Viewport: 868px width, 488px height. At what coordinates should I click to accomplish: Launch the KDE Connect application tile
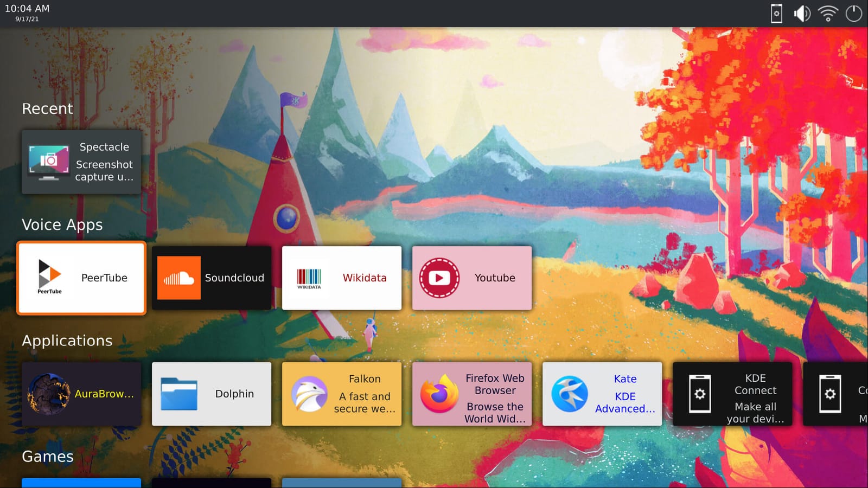[x=732, y=394]
